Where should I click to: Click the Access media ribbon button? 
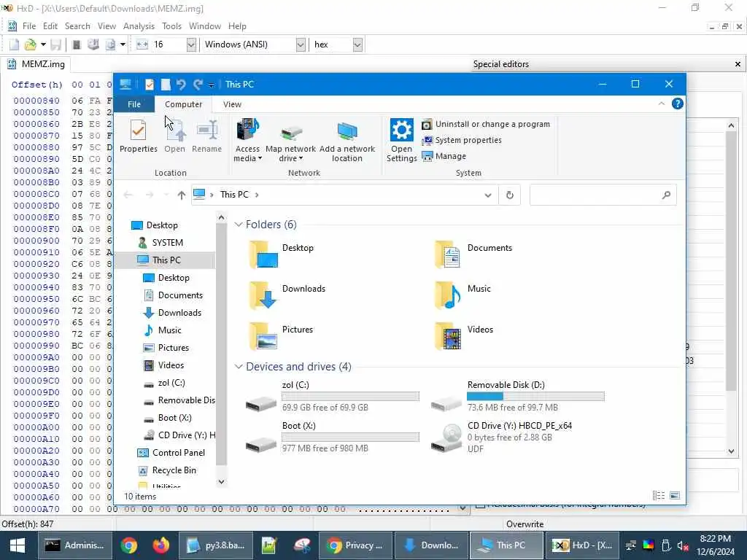point(247,141)
